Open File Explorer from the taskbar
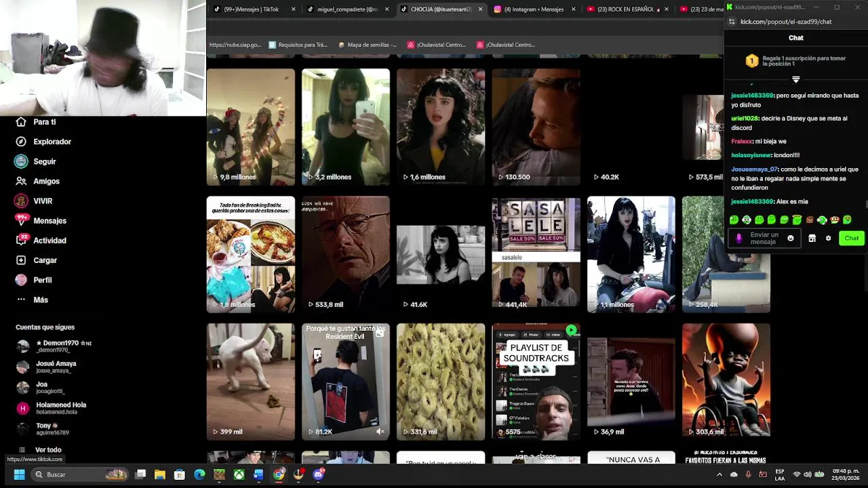 (x=160, y=474)
